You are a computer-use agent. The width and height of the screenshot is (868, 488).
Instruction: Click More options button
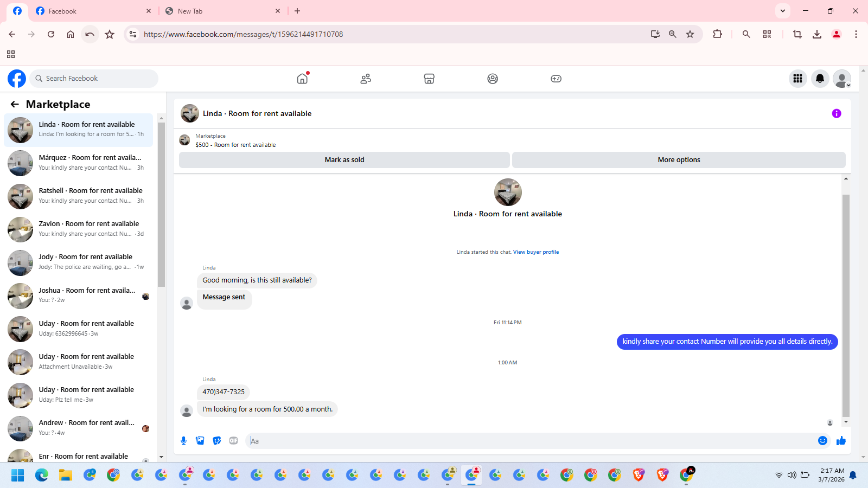pos(679,160)
